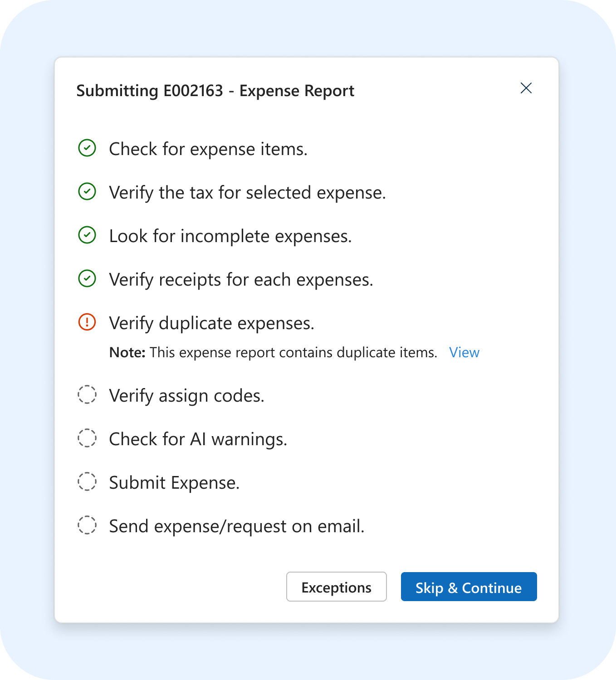
Task: Open the Exceptions dialog
Action: (336, 587)
